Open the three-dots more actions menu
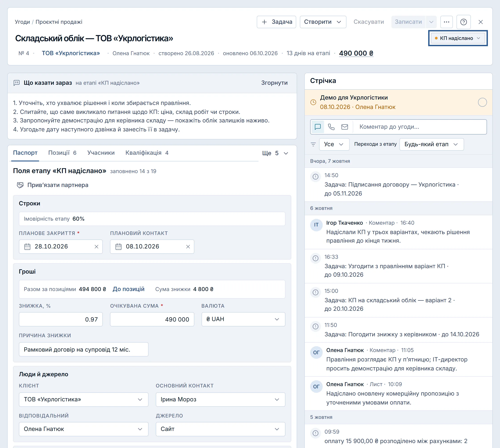This screenshot has width=500, height=448. (x=446, y=22)
